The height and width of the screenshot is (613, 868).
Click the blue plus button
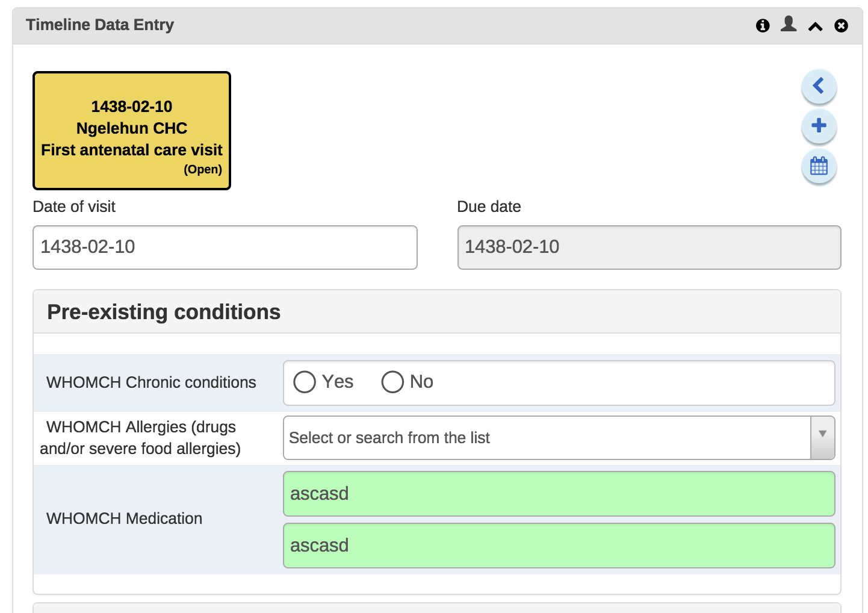pyautogui.click(x=819, y=126)
